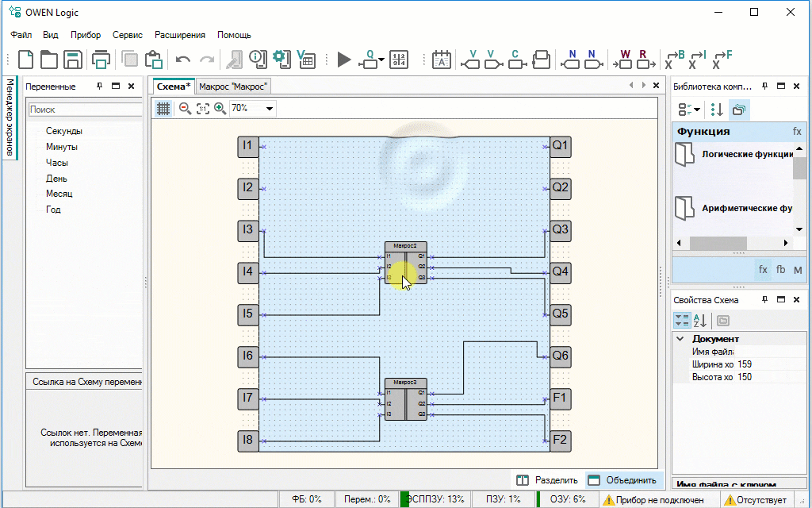Open the Сервис menu

[127, 35]
